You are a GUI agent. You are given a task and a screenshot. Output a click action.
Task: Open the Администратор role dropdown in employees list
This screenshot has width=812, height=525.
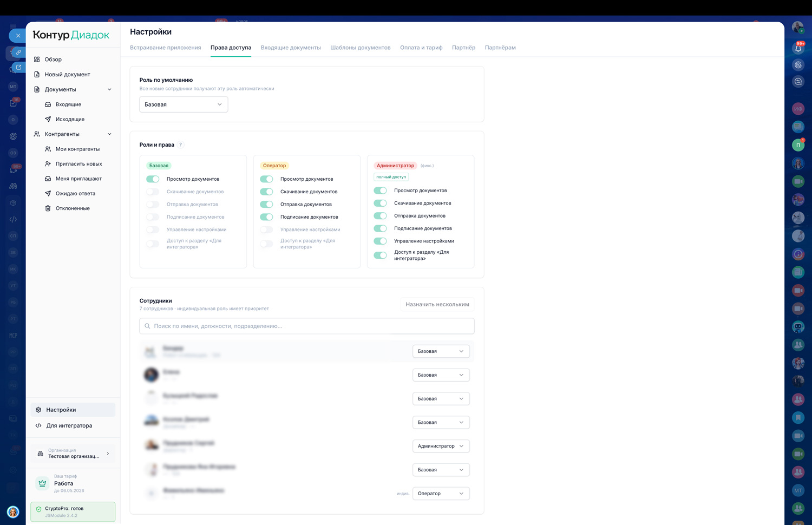(x=441, y=446)
